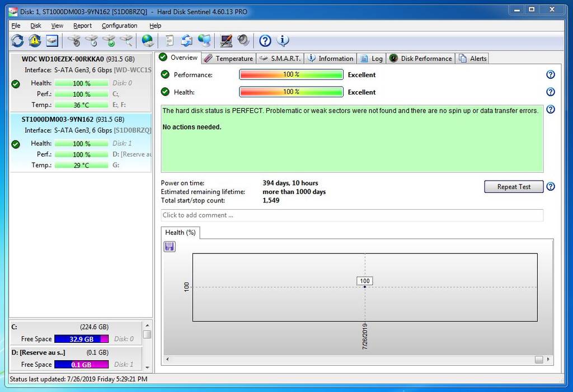Click the globe with disk toolbar icon

pos(147,40)
